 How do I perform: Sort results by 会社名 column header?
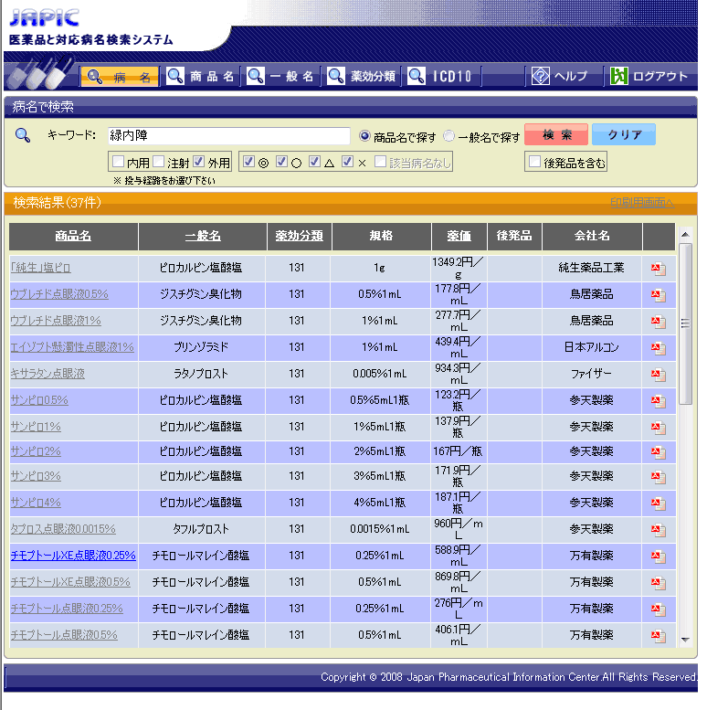point(592,237)
